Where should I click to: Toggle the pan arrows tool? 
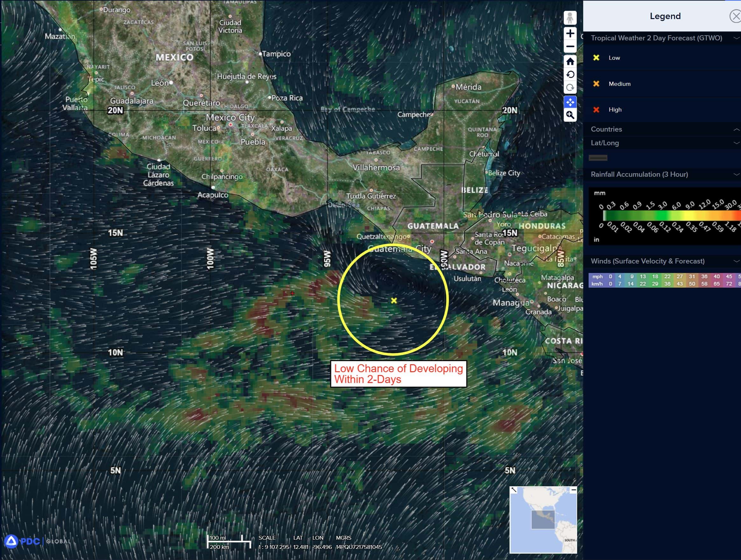[570, 102]
